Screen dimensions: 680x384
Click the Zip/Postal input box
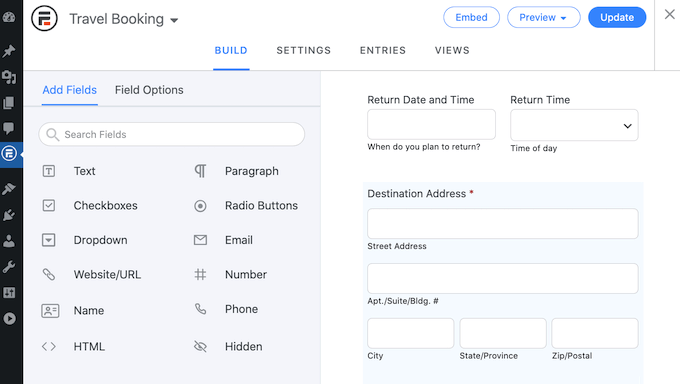click(595, 333)
